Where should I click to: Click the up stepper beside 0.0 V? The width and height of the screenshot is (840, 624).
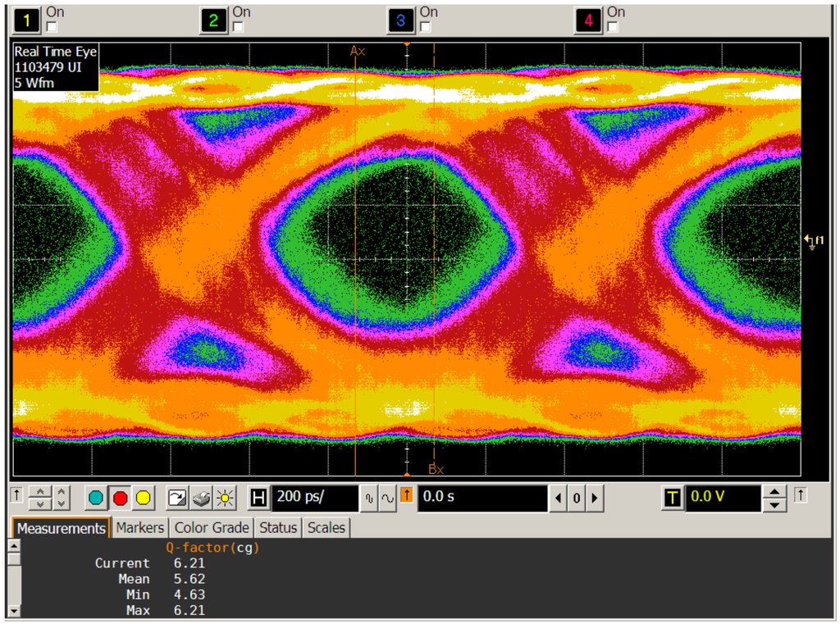[x=775, y=493]
